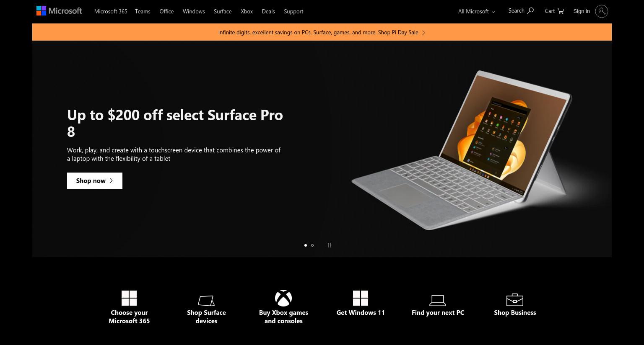Open the Deals link in navigation
Viewport: 644px width, 345px height.
pos(268,11)
